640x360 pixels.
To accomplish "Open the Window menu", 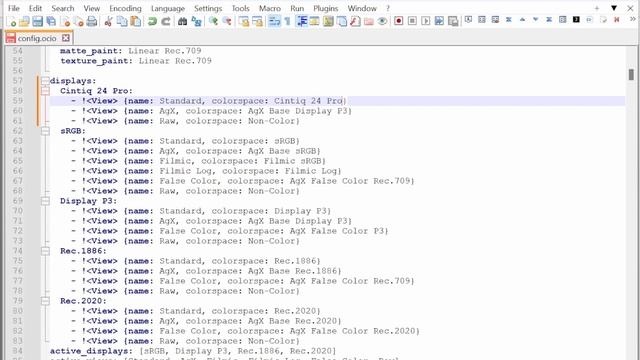I will click(362, 8).
